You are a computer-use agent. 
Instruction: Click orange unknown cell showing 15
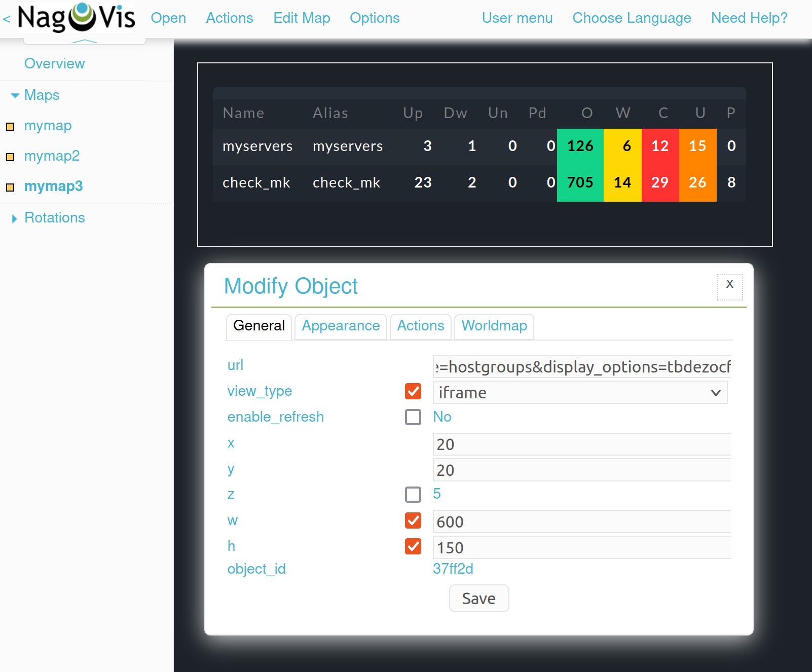[698, 147]
